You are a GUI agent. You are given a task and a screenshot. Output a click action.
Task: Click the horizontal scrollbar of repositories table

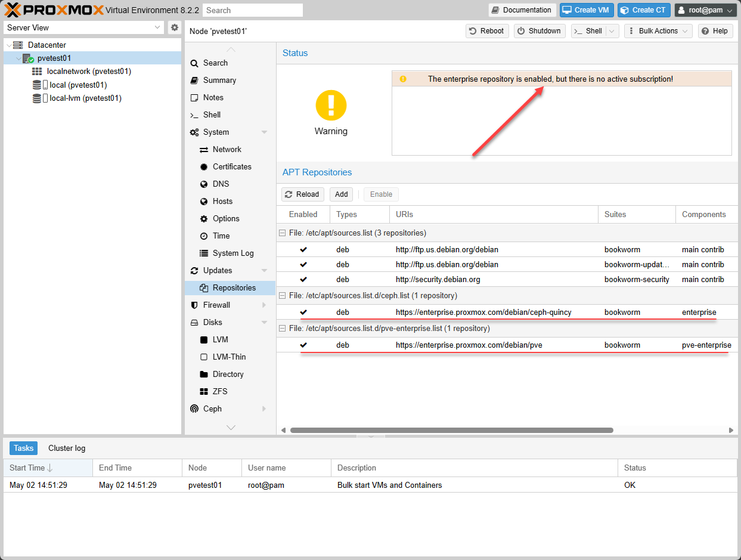(451, 430)
